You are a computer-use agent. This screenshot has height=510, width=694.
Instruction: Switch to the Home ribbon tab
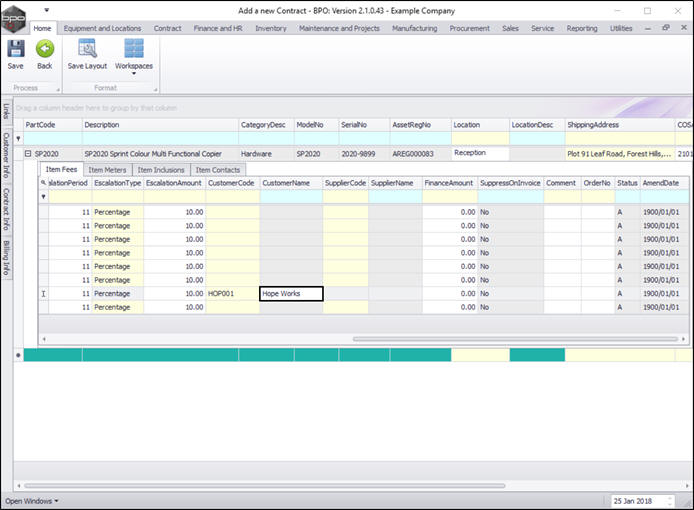(42, 28)
